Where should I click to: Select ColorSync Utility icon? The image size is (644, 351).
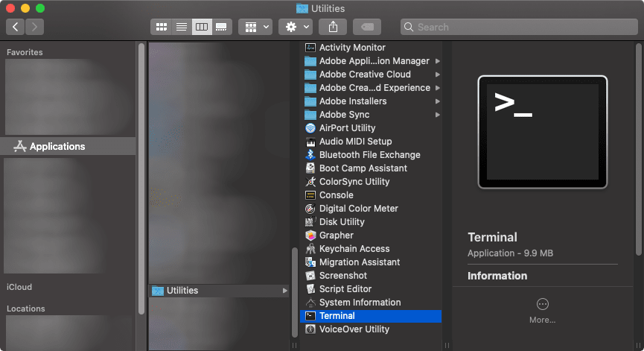coord(310,182)
